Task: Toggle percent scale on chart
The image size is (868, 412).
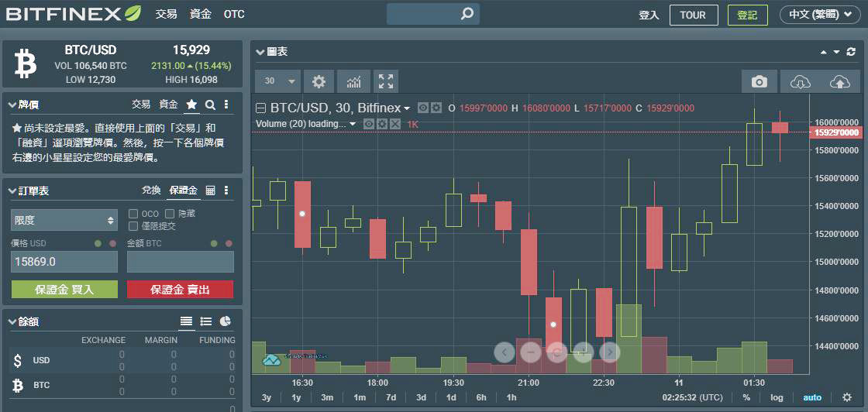Action: click(x=746, y=397)
